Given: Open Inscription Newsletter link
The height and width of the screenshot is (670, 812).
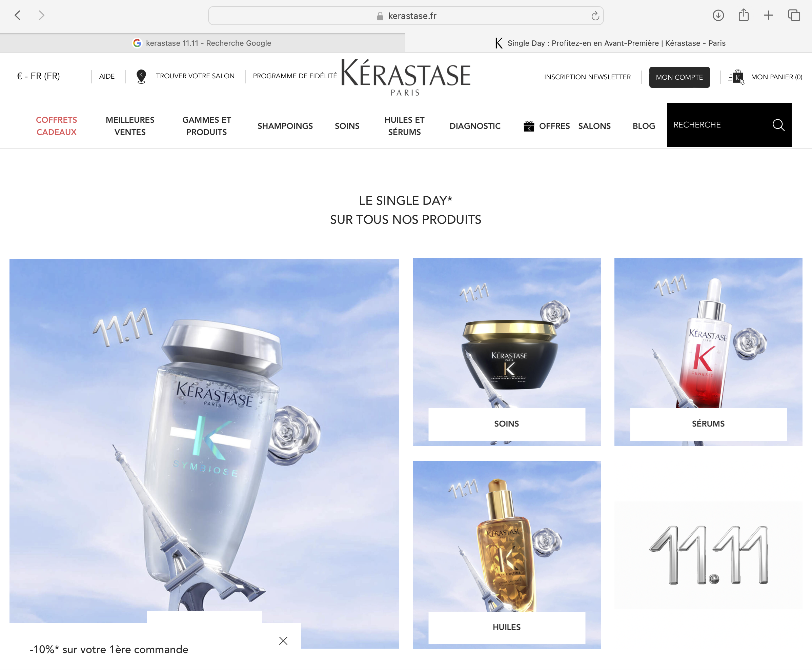Looking at the screenshot, I should [x=587, y=77].
